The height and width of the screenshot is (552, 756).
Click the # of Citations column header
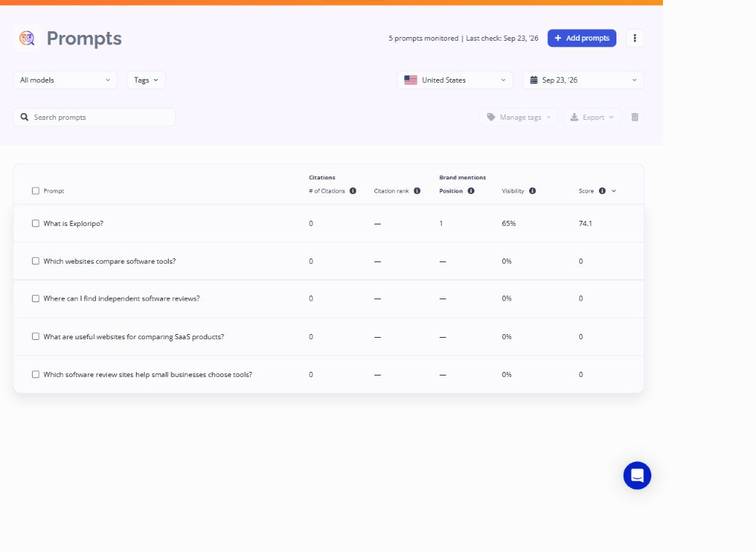click(327, 191)
